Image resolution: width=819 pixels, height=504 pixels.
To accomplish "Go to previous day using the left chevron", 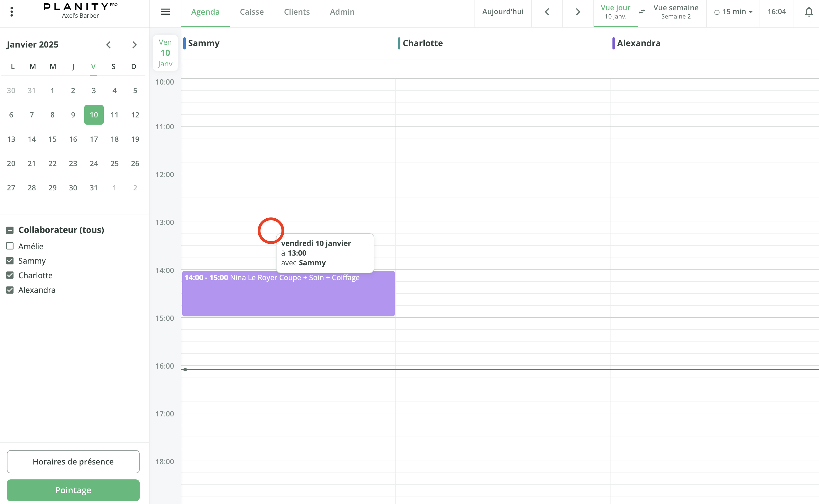I will [x=547, y=11].
